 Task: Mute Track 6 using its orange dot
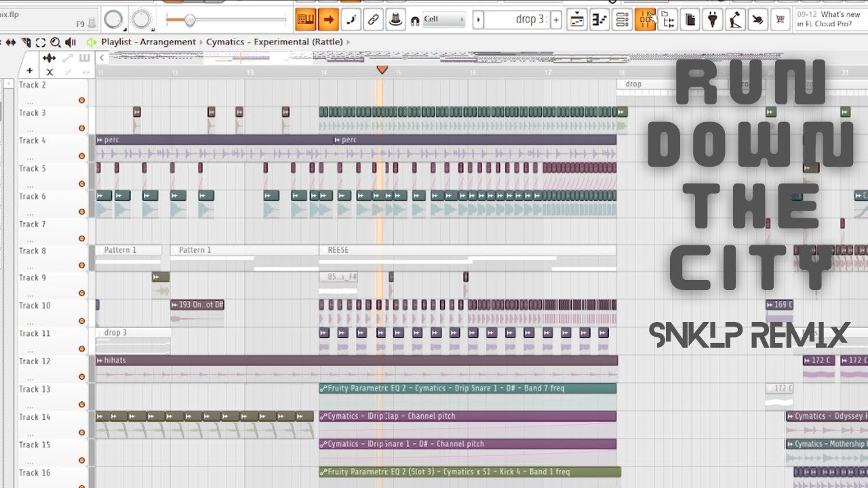click(x=81, y=211)
